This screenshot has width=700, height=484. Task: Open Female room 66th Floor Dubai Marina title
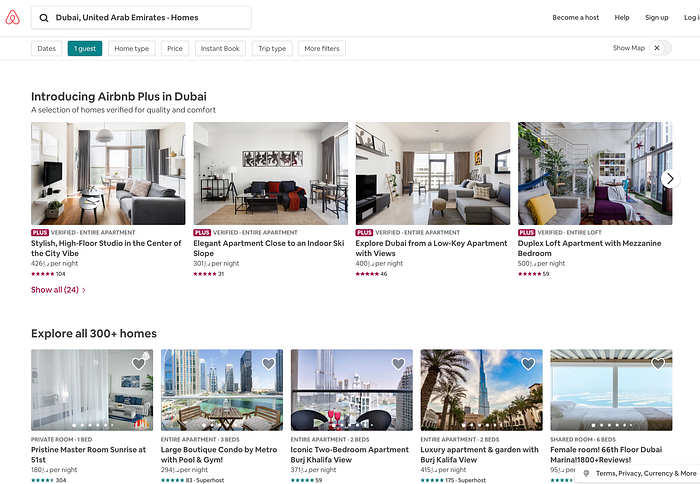coord(606,455)
